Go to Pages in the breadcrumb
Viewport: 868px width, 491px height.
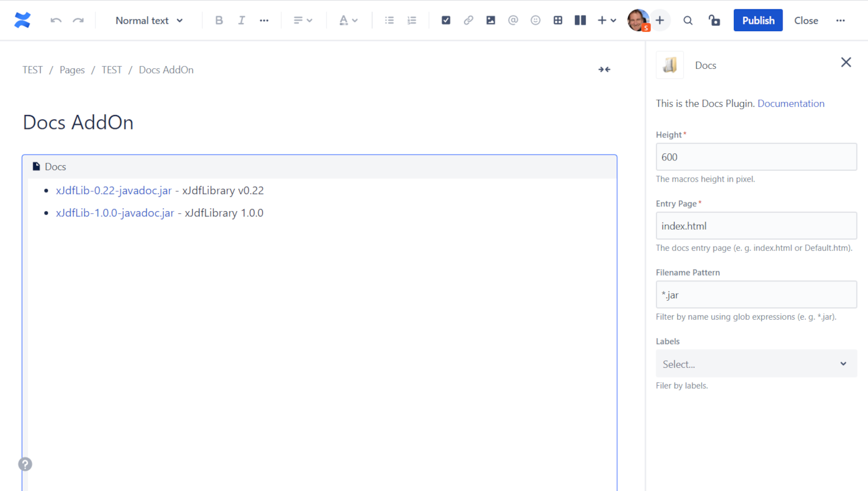[72, 70]
